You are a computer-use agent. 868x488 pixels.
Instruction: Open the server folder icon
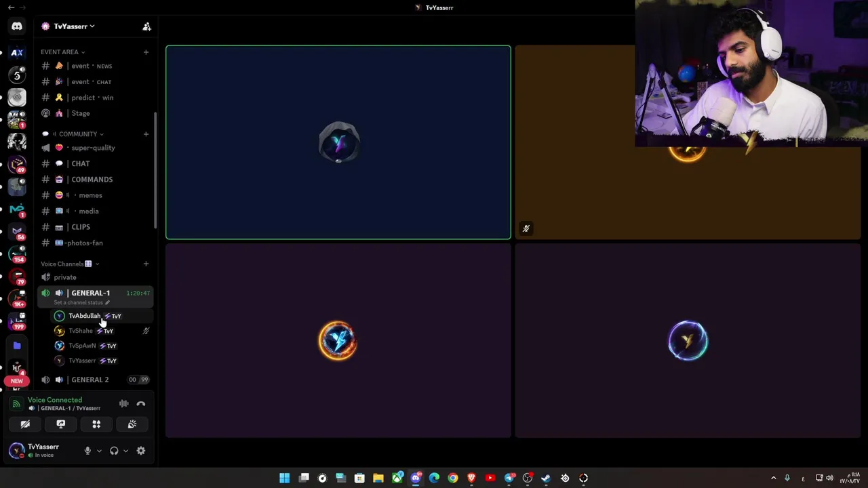[17, 346]
